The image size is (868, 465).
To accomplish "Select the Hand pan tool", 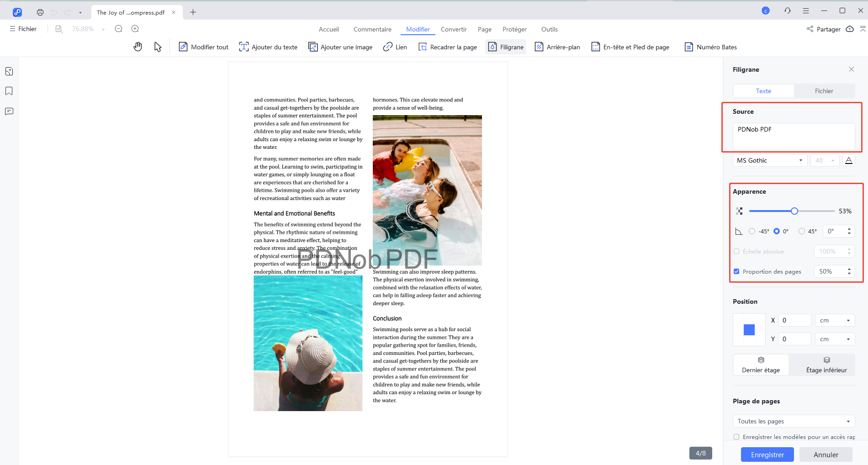I will [x=138, y=46].
